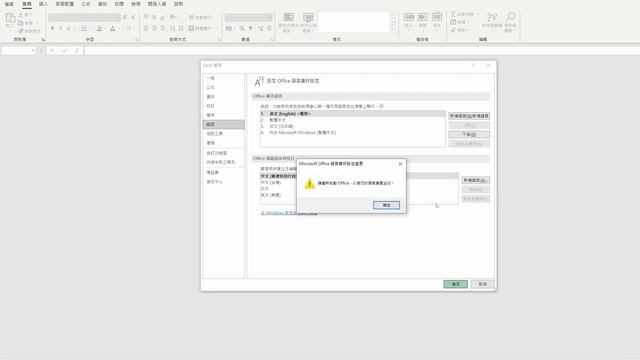Click the Comma Style icon
Viewport: 640px width, 360px height.
(x=250, y=28)
